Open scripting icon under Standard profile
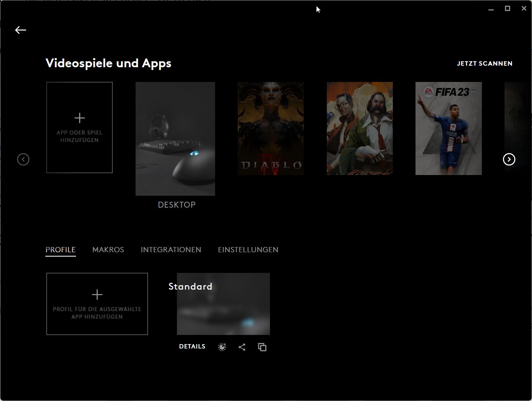This screenshot has height=401, width=532. tap(222, 347)
